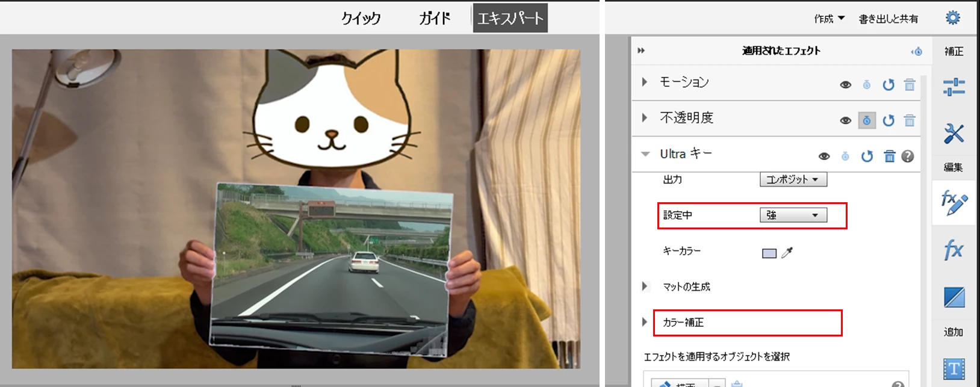Open the 出力 コンポジット dropdown
Screen dimensions: 980x387
793,179
